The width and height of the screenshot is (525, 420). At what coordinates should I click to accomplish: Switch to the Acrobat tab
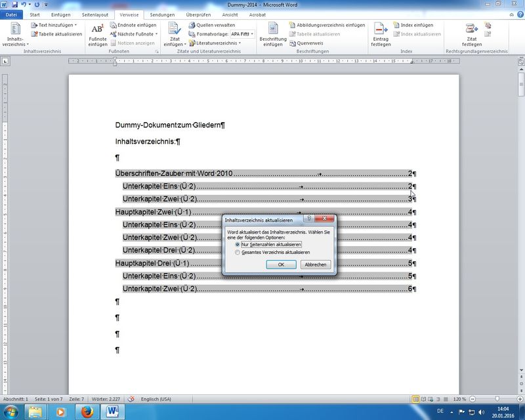coord(257,14)
